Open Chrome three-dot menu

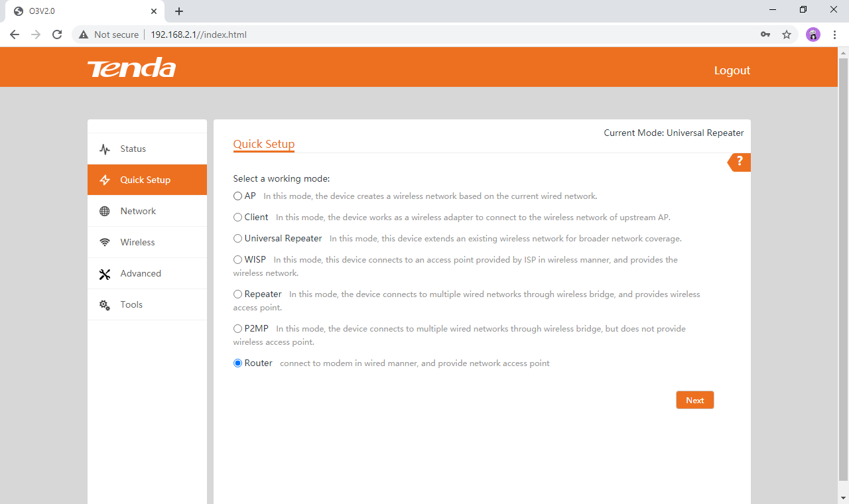834,34
